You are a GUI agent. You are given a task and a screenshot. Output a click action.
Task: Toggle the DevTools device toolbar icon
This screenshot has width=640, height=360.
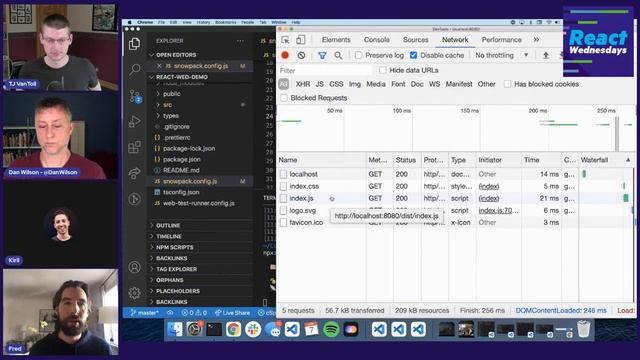tap(300, 40)
